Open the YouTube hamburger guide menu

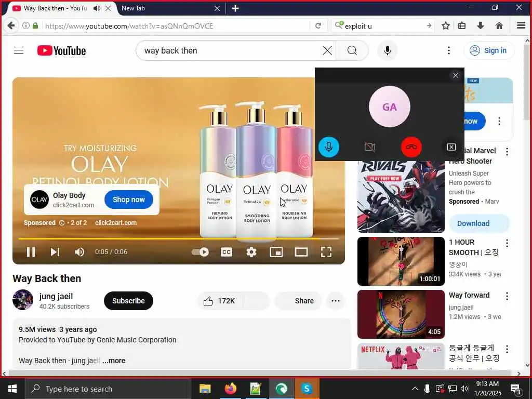pos(19,50)
